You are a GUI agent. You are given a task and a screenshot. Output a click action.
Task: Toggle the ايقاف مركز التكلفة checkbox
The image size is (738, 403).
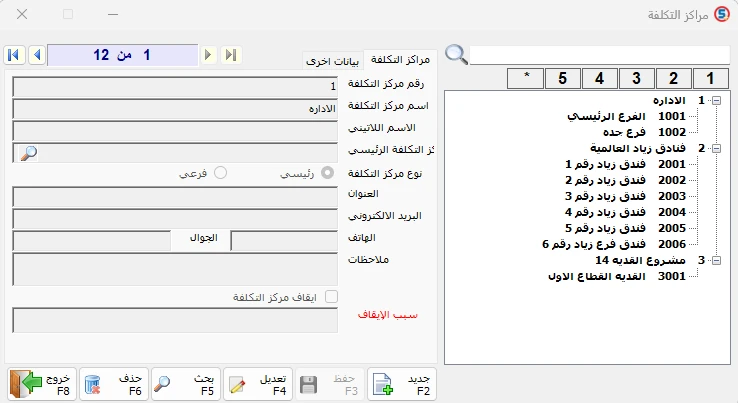click(x=331, y=297)
